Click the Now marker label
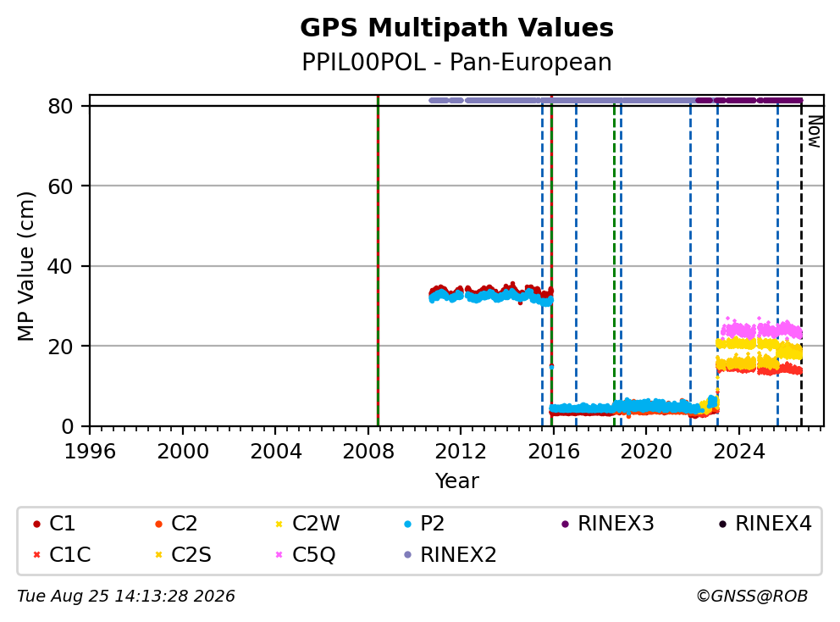 point(815,131)
